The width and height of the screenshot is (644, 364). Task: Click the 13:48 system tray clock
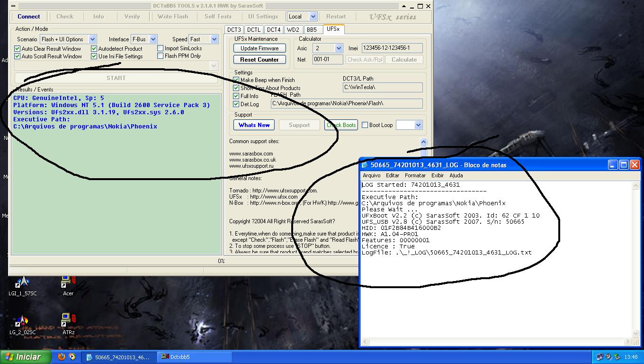(x=631, y=357)
